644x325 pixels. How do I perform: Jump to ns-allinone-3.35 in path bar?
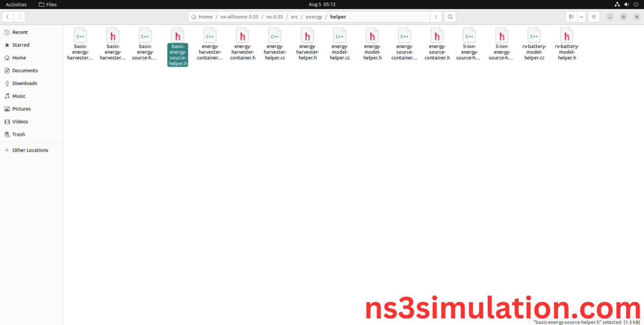(239, 17)
